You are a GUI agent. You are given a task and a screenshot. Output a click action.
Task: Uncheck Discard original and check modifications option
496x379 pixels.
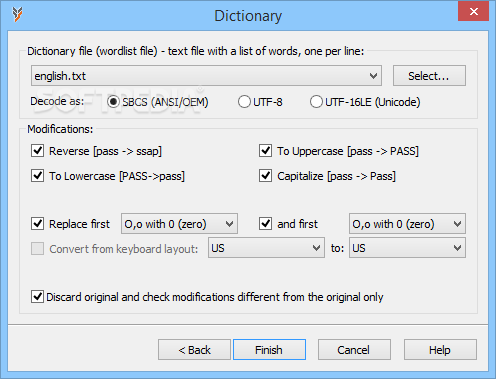pyautogui.click(x=37, y=297)
